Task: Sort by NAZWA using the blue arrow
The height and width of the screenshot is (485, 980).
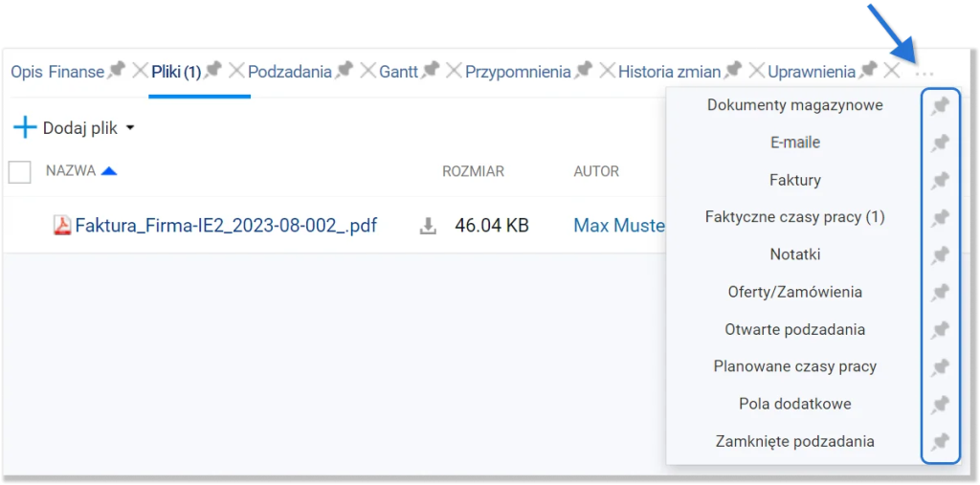Action: [109, 170]
